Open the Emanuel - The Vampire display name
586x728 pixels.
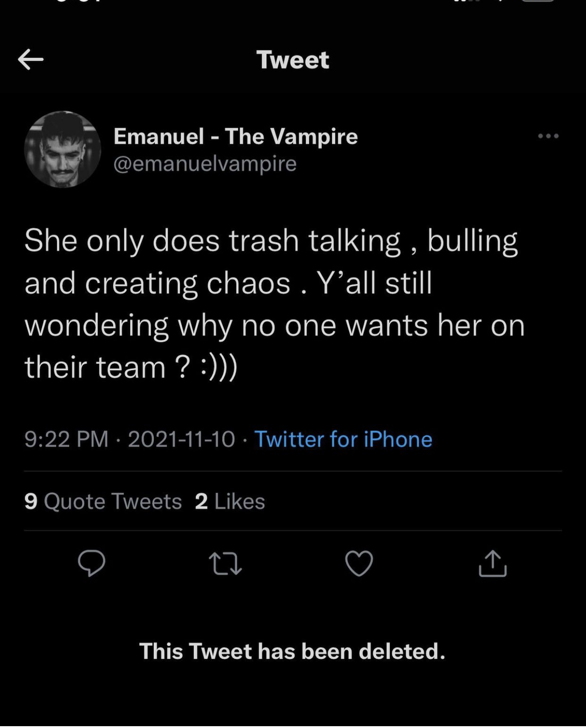(x=235, y=136)
